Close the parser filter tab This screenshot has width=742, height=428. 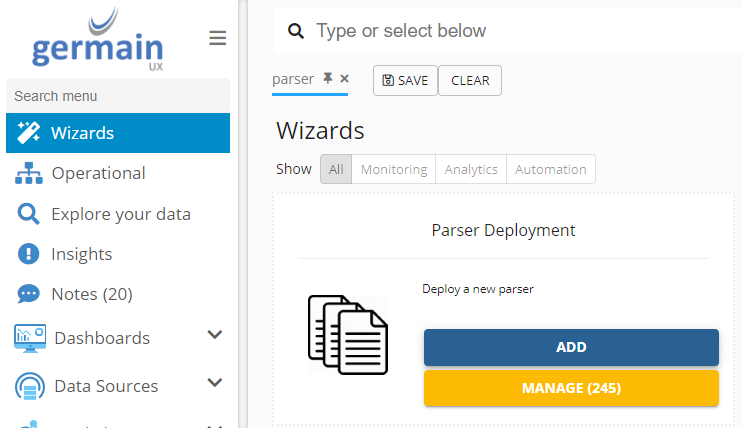pyautogui.click(x=345, y=78)
